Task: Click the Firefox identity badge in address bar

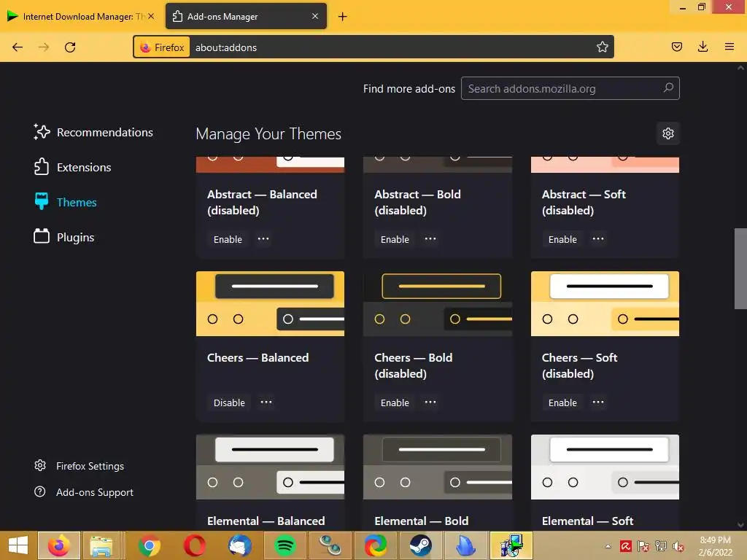Action: [162, 47]
